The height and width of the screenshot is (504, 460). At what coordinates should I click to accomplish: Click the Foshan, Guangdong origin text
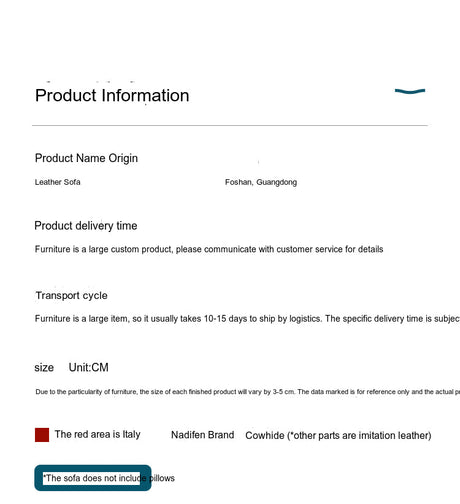point(261,182)
